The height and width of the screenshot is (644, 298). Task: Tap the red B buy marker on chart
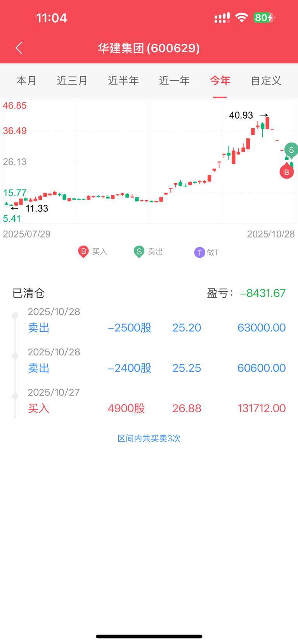click(287, 171)
